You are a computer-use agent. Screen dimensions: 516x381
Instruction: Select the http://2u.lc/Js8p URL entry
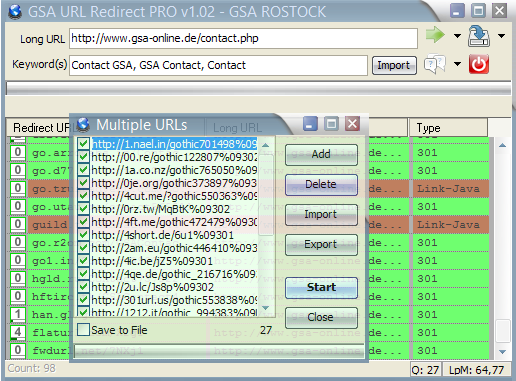(x=152, y=287)
